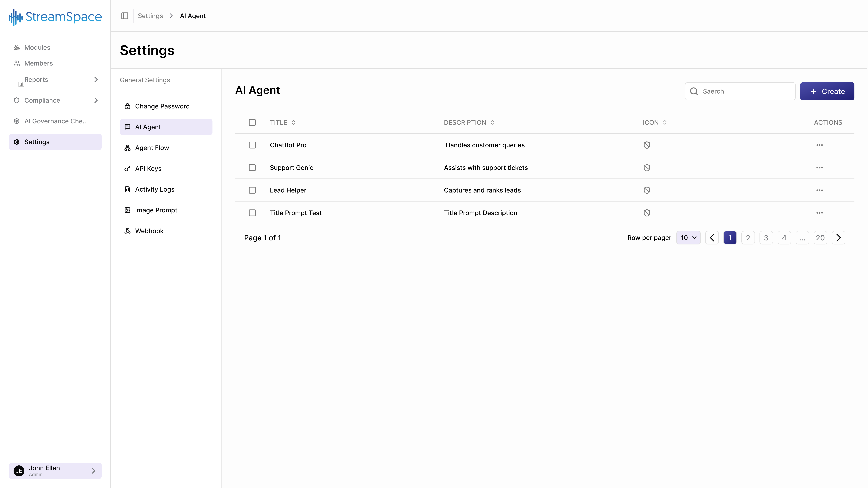Image resolution: width=868 pixels, height=488 pixels.
Task: Open actions menu for Title Prompt Test
Action: pos(819,213)
